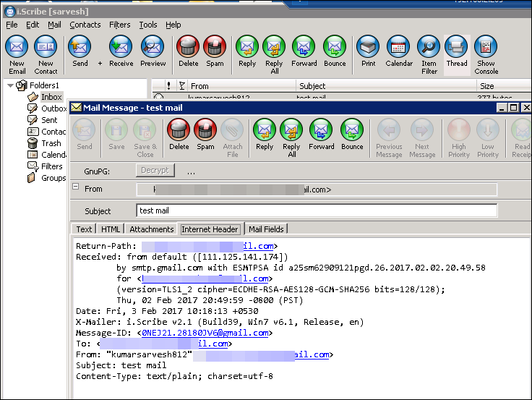Click the From address field
Image resolution: width=532 pixels, height=400 pixels.
click(317, 190)
